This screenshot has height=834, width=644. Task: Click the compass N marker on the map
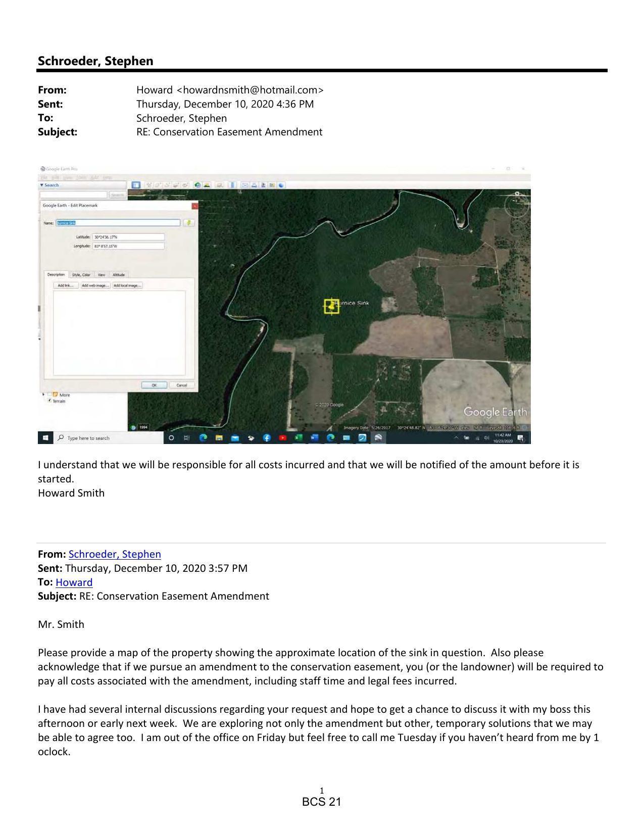point(517,193)
